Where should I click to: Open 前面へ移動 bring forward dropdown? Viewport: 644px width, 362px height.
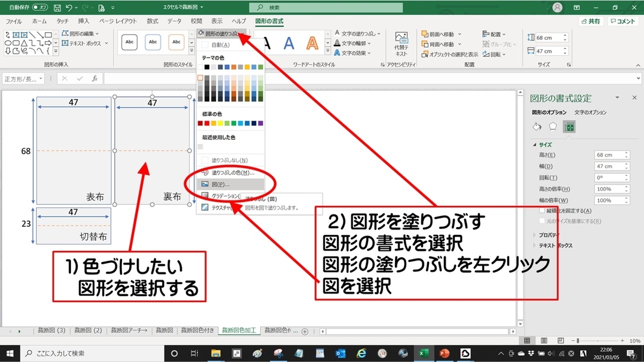pos(441,34)
